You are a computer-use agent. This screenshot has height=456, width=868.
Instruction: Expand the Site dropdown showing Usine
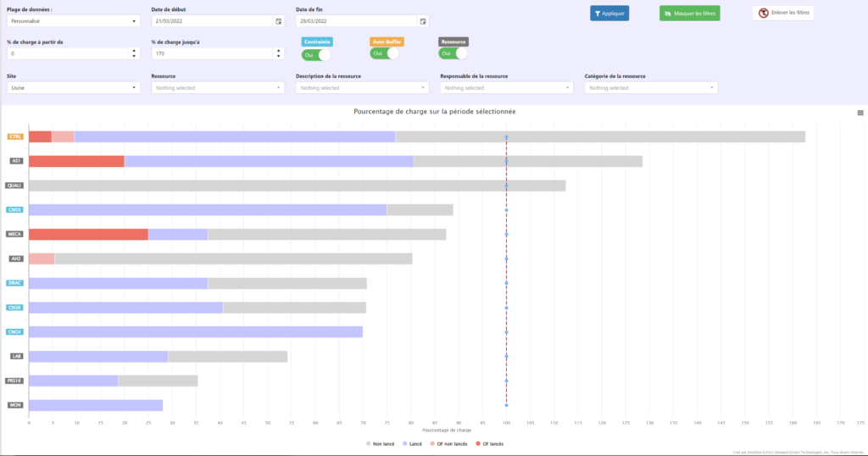pos(73,87)
